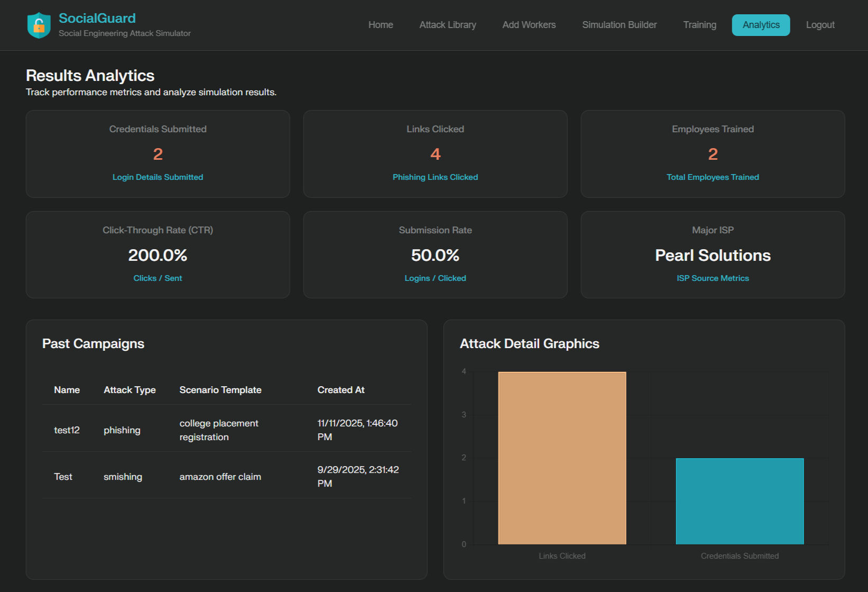868x592 pixels.
Task: Navigate to the Home menu item
Action: click(381, 24)
